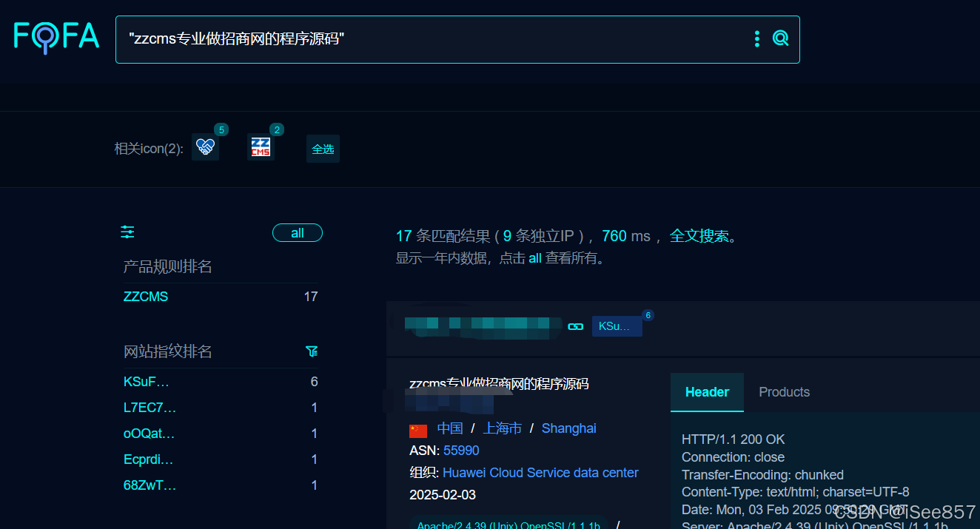The height and width of the screenshot is (529, 980).
Task: Open the 上海市 region link
Action: pos(503,428)
